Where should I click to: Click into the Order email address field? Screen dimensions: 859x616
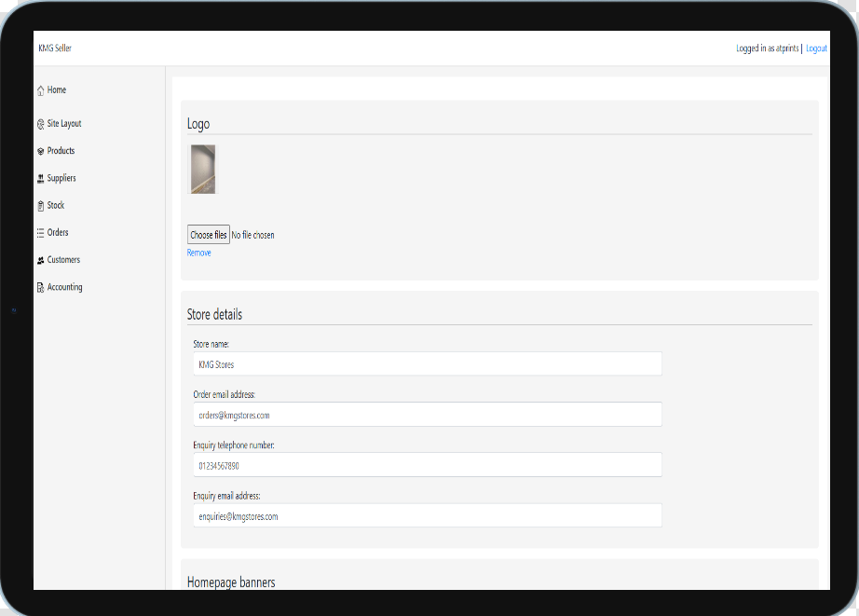[427, 415]
